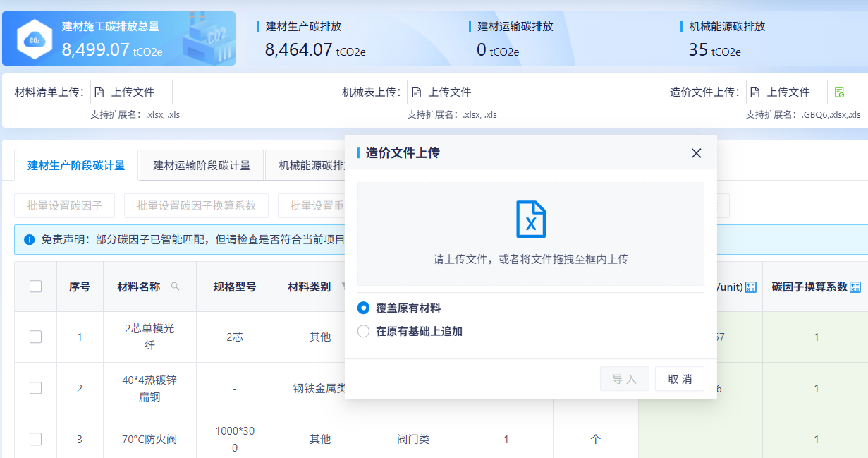868x458 pixels.
Task: Open the 材料类别 column filter dropdown
Action: point(343,287)
